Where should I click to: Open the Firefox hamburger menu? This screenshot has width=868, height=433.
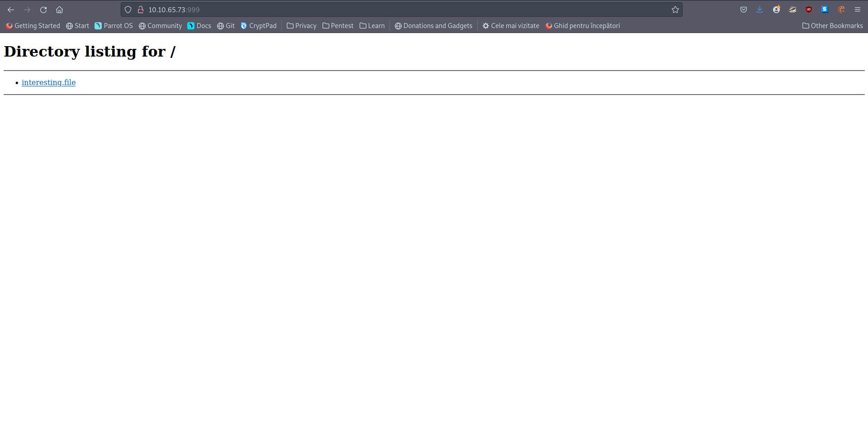(857, 10)
